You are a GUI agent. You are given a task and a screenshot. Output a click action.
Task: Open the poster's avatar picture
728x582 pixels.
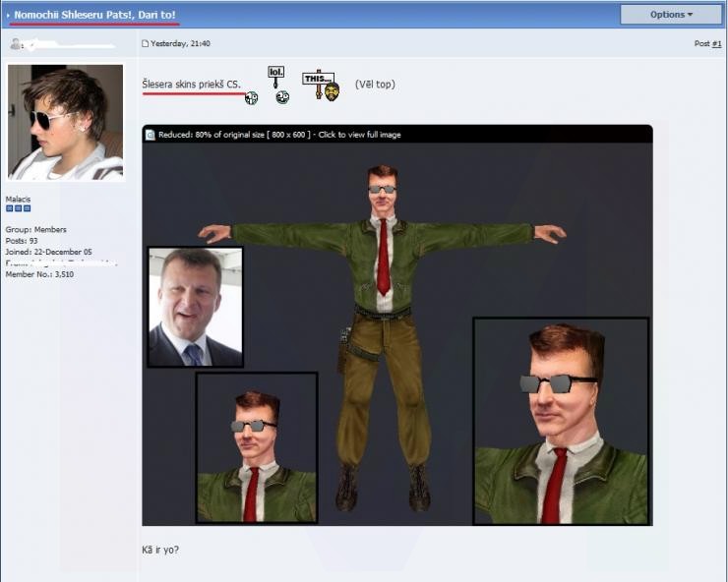[66, 122]
